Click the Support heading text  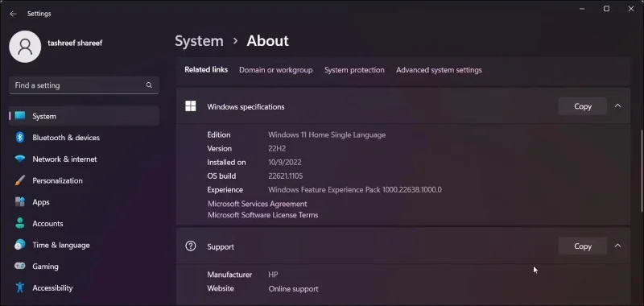221,247
